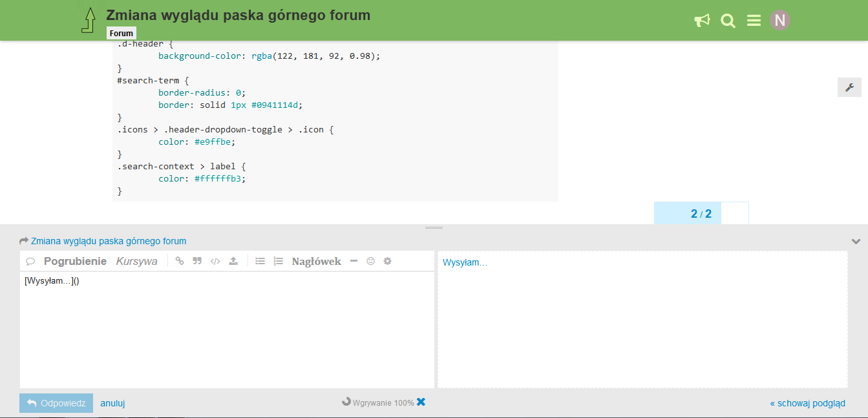868x418 pixels.
Task: Click the megaphone icon in the header
Action: [x=702, y=21]
